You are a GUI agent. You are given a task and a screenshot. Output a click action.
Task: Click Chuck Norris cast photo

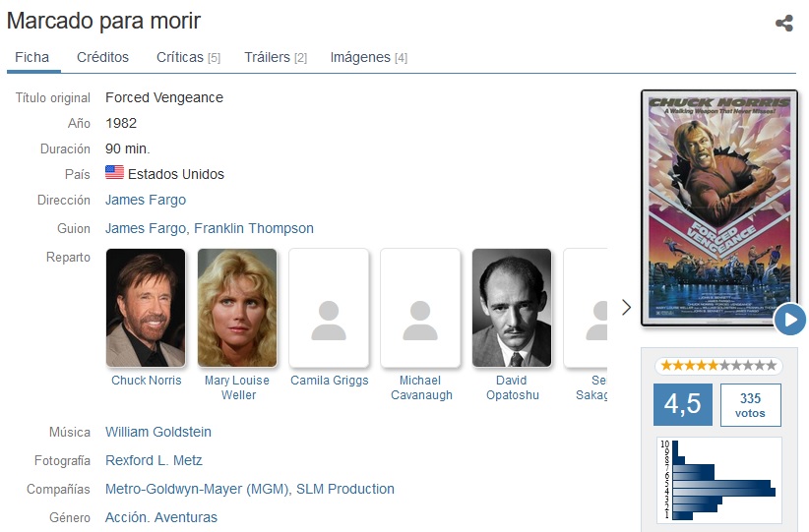click(146, 308)
